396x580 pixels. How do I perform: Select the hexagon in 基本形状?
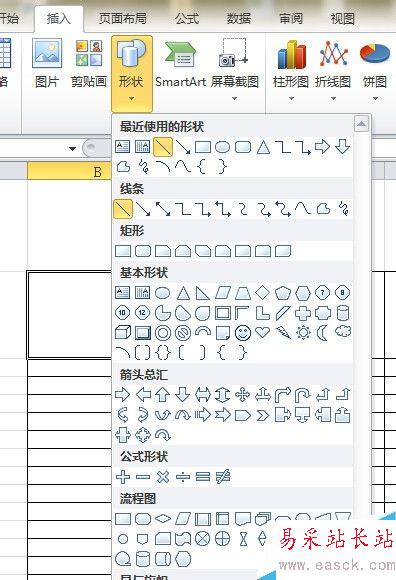click(303, 293)
